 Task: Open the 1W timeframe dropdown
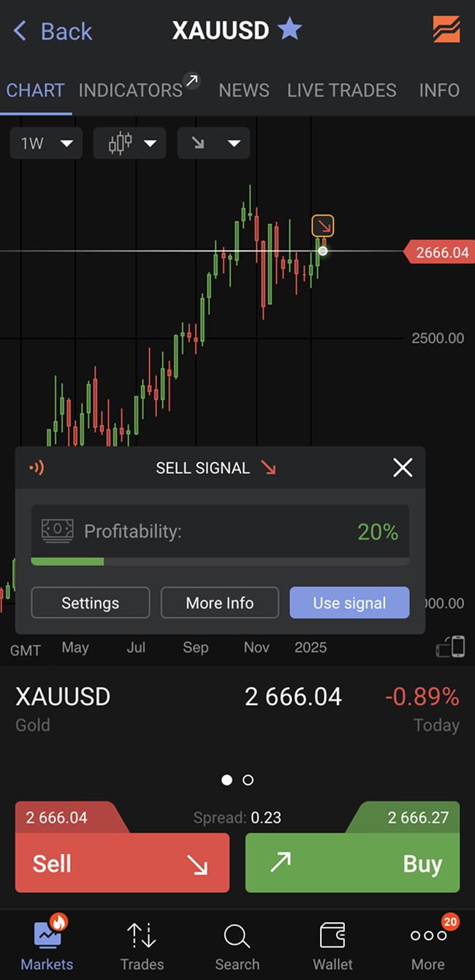point(46,143)
